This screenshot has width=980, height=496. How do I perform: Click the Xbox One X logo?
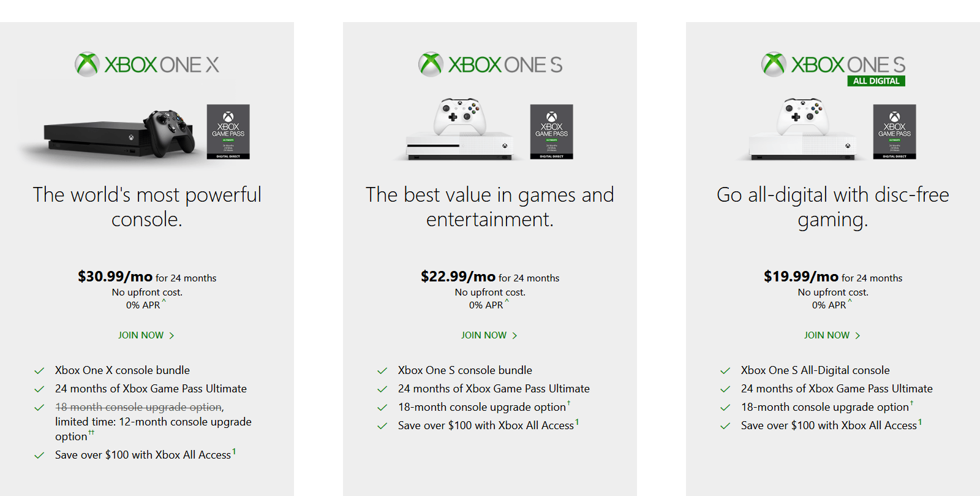point(147,64)
